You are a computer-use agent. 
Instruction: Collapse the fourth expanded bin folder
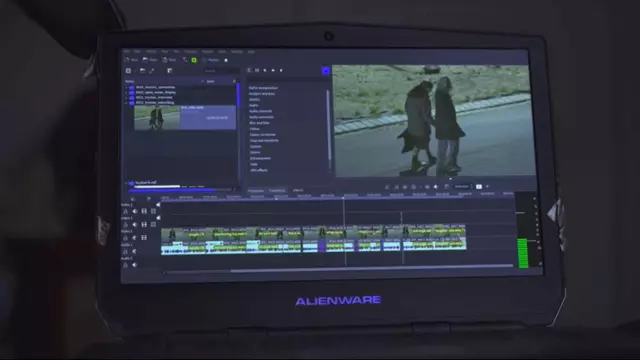[x=126, y=103]
